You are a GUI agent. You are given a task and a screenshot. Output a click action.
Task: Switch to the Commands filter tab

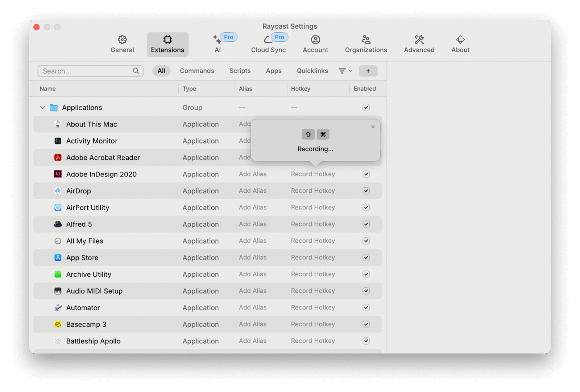coord(197,71)
